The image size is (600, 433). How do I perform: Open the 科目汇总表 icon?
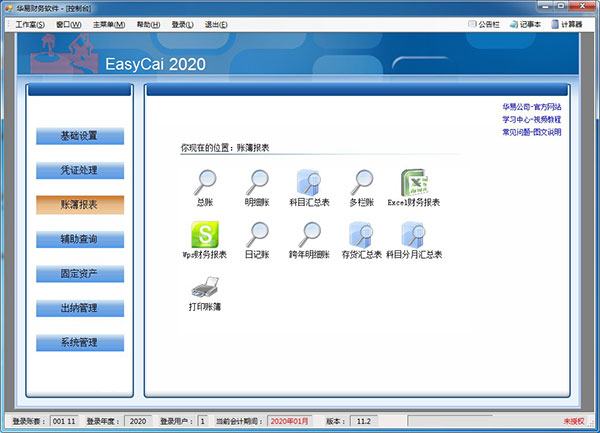click(310, 183)
